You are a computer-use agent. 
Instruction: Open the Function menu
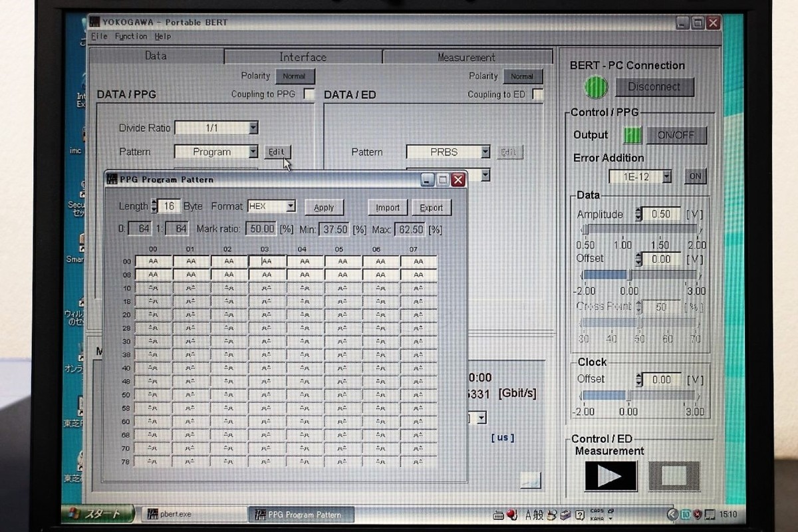click(x=131, y=37)
